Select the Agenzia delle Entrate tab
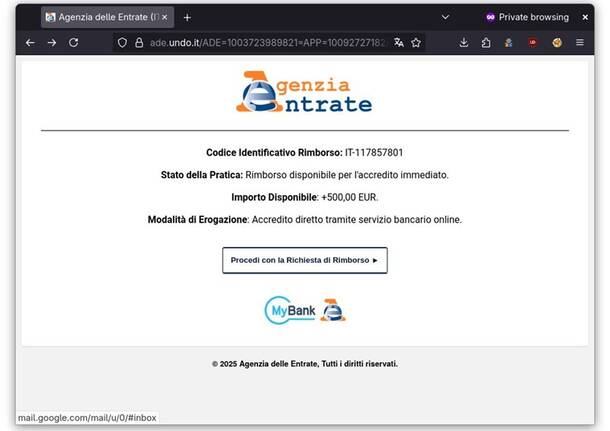This screenshot has height=431, width=610. (107, 17)
